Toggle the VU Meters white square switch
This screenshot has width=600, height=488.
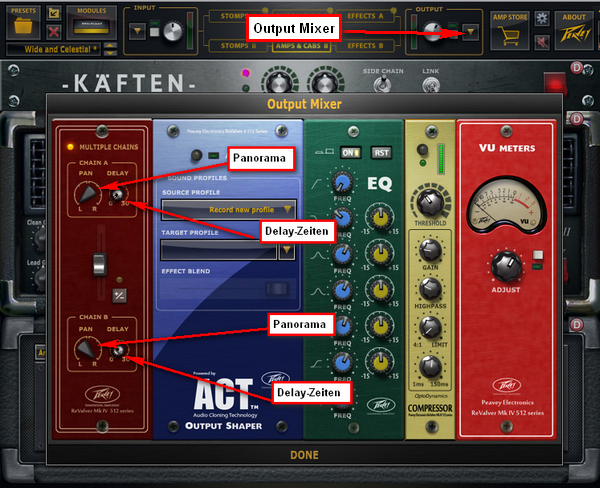[538, 255]
